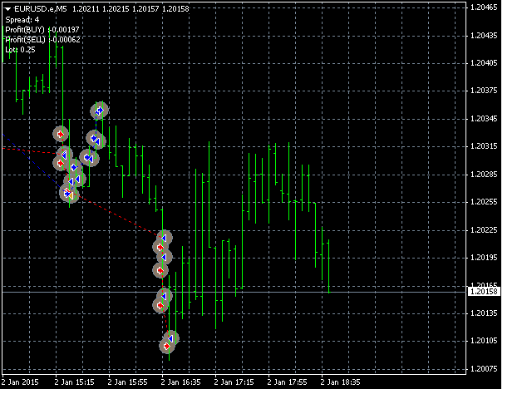
Task: Click blue arrow marker near 1.20105 level
Action: coord(171,337)
